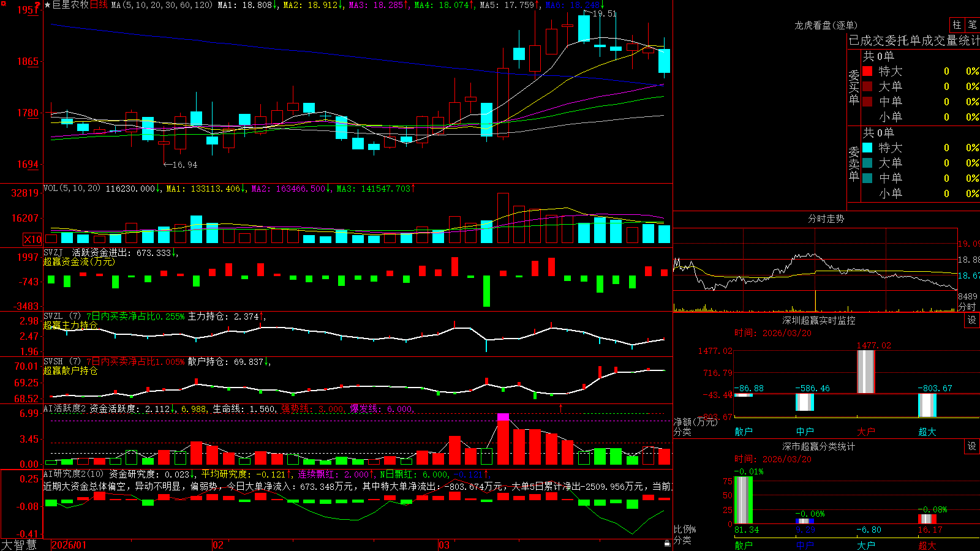The image size is (980, 551).
Task: Click the high price marker 19.51
Action: (x=605, y=13)
